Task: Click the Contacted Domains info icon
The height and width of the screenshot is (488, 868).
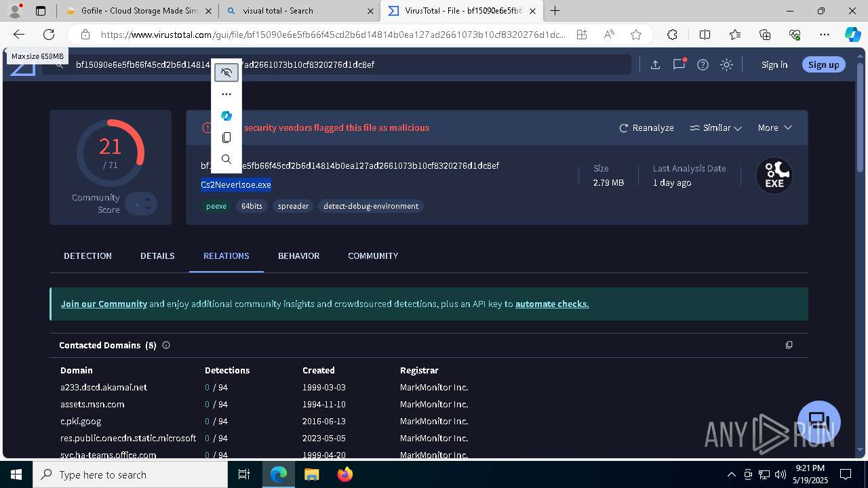Action: click(x=166, y=345)
